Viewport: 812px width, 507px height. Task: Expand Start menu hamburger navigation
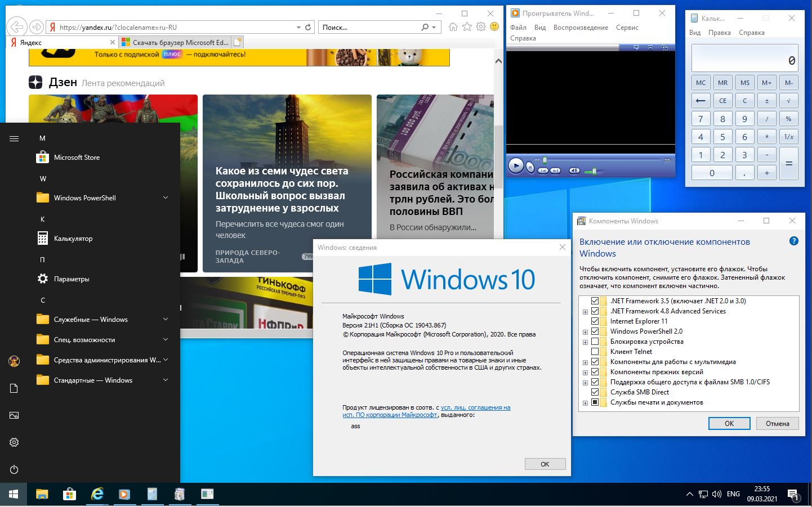[x=14, y=138]
